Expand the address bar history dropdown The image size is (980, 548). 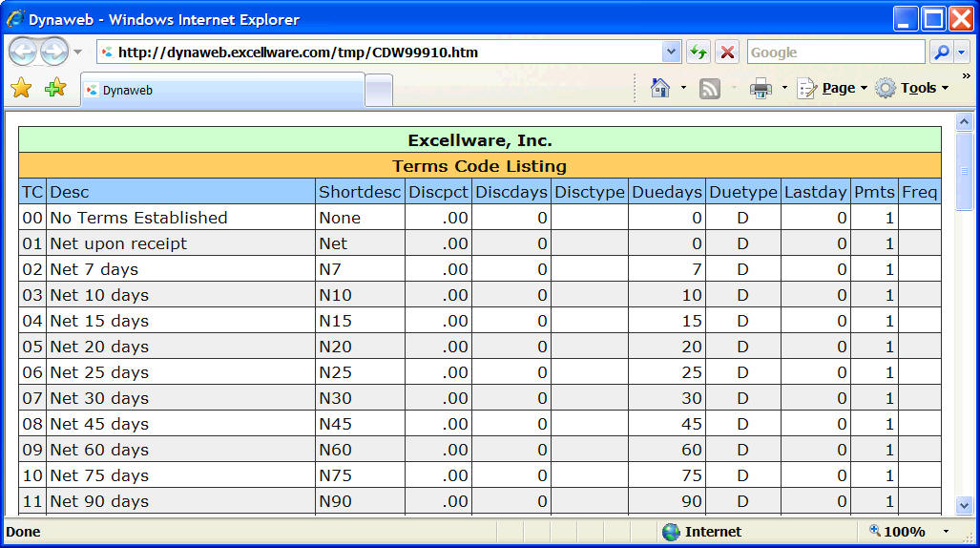[671, 53]
